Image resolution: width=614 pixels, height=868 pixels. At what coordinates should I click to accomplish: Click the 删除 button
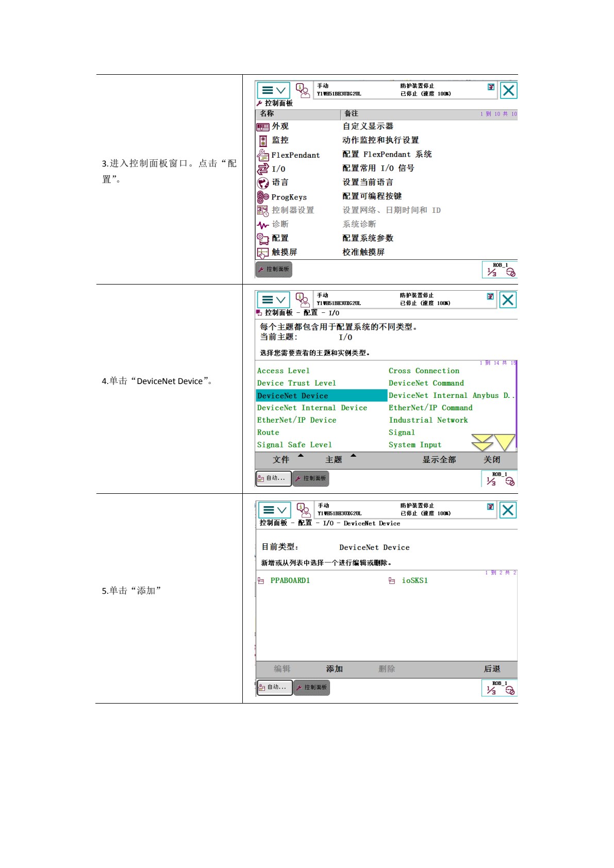click(387, 669)
